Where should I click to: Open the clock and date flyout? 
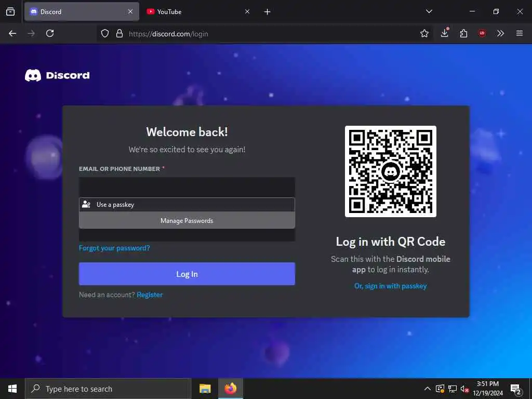(488, 389)
